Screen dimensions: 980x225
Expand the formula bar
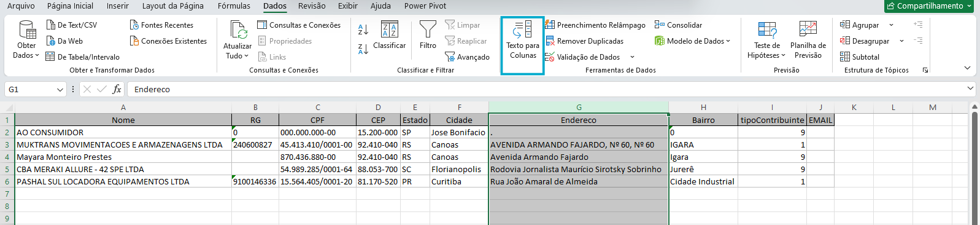point(970,89)
